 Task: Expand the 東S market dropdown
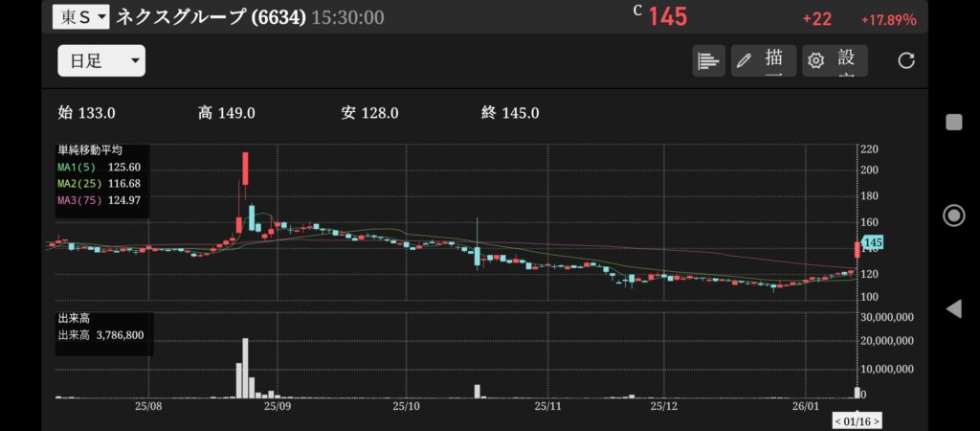(x=80, y=16)
